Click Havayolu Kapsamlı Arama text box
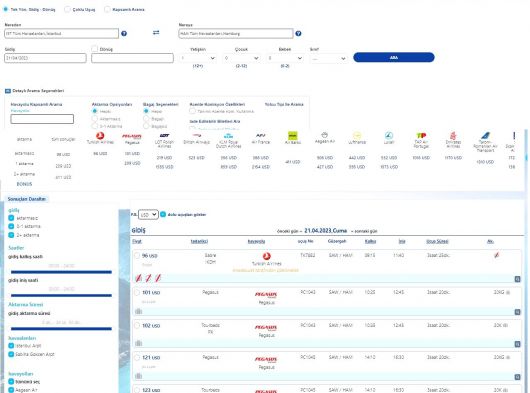Screen dimensions: 530x393 (42, 119)
